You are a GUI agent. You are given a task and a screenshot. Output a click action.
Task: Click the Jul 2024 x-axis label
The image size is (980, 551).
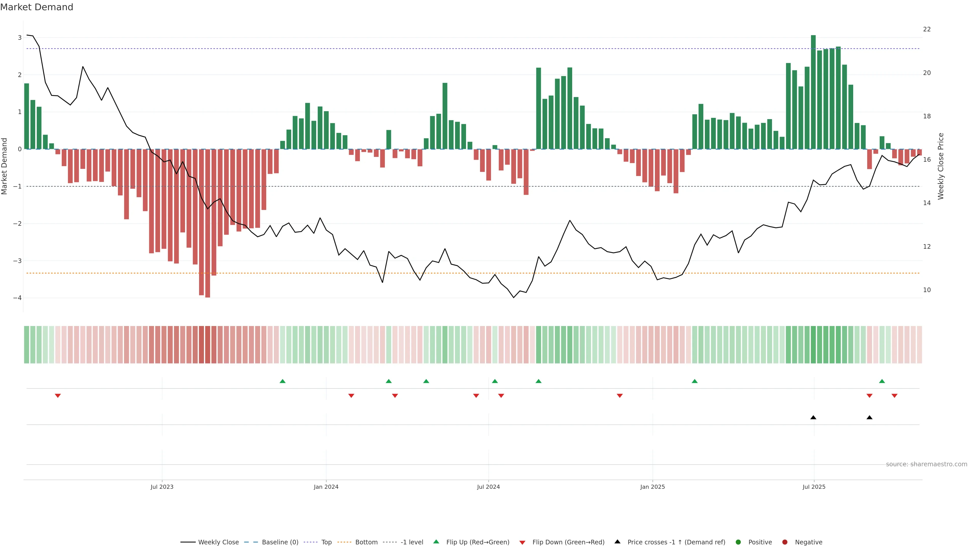pyautogui.click(x=488, y=487)
